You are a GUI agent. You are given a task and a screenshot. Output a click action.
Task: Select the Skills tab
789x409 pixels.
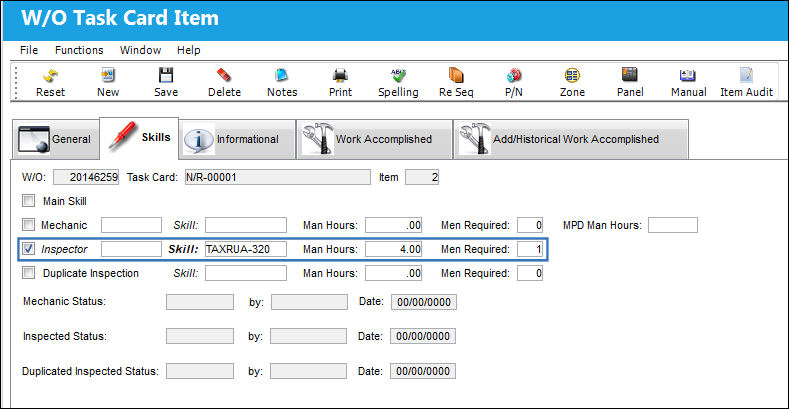coord(139,137)
